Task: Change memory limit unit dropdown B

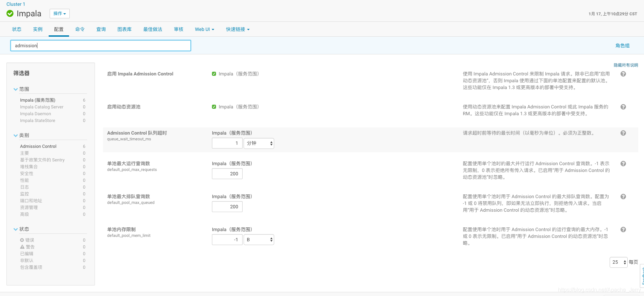Action: click(259, 240)
